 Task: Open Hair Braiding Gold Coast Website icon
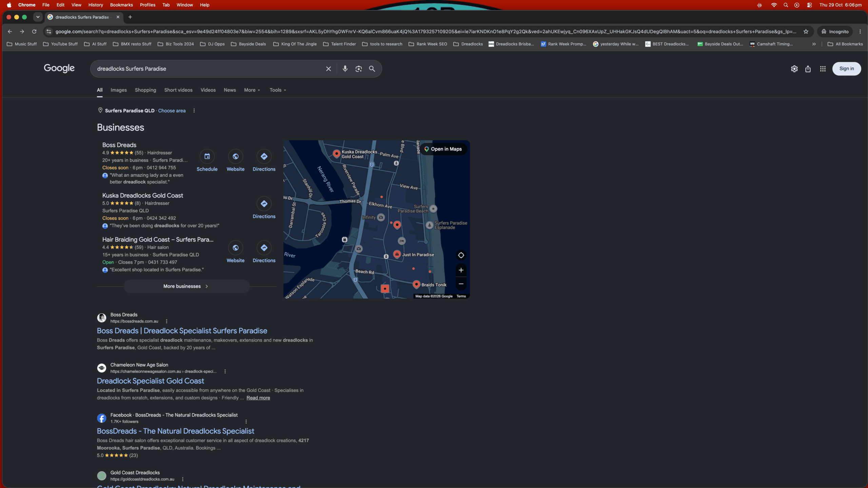(235, 248)
